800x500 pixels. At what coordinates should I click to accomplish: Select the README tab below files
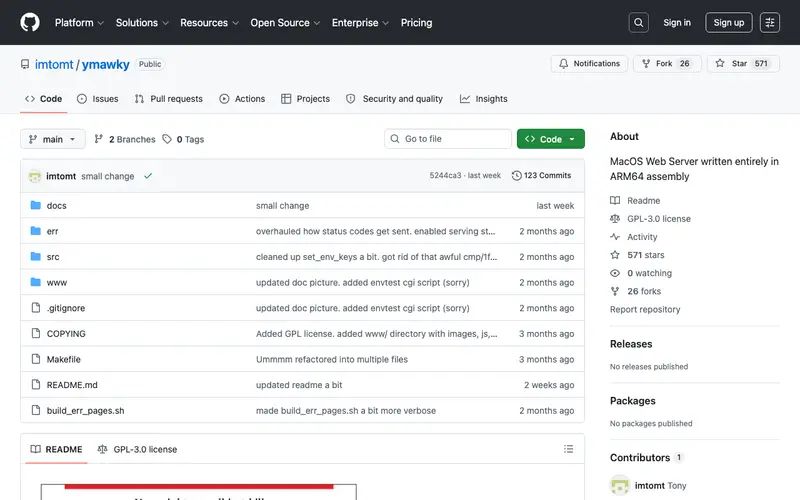[56, 449]
